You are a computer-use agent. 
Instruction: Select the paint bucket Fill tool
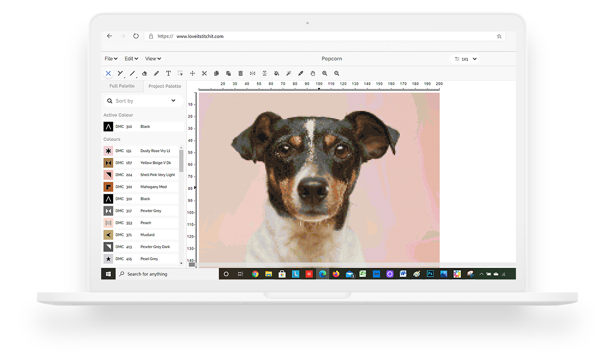pyautogui.click(x=277, y=73)
